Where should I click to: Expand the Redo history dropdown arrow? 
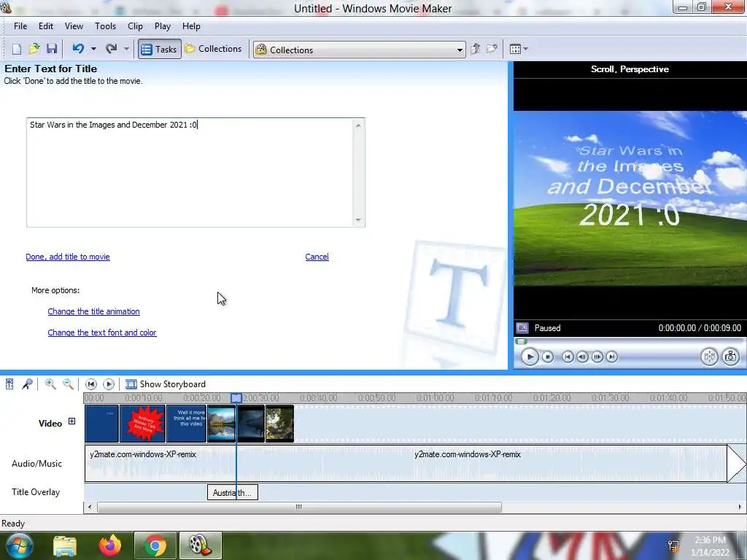[126, 49]
